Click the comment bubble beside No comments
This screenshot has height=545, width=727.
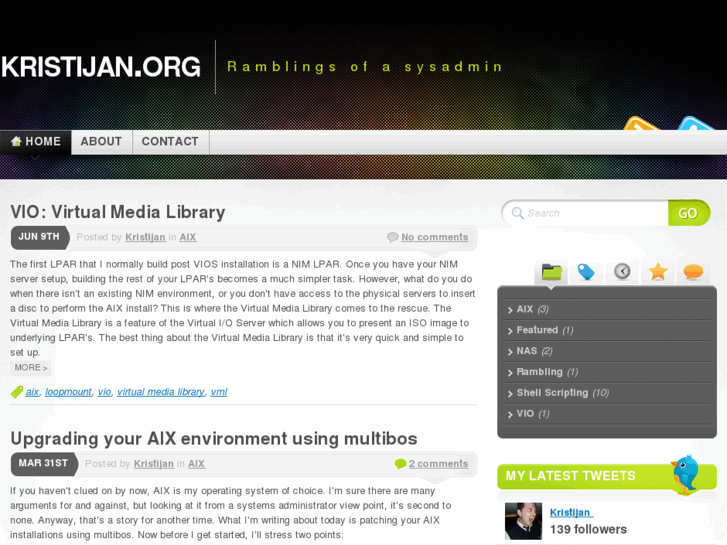tap(392, 237)
